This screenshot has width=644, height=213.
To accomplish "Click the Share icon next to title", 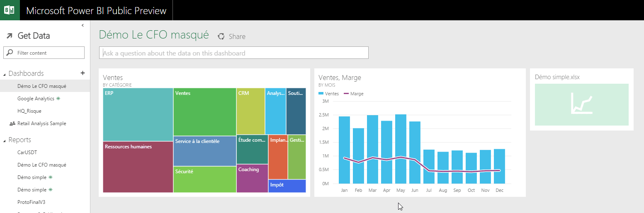I will pos(221,36).
